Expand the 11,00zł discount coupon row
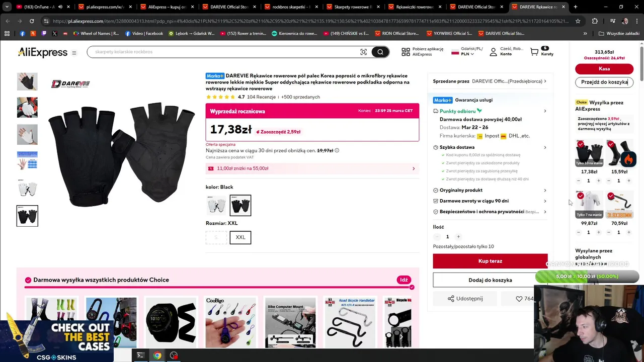644x362 pixels. pyautogui.click(x=312, y=168)
